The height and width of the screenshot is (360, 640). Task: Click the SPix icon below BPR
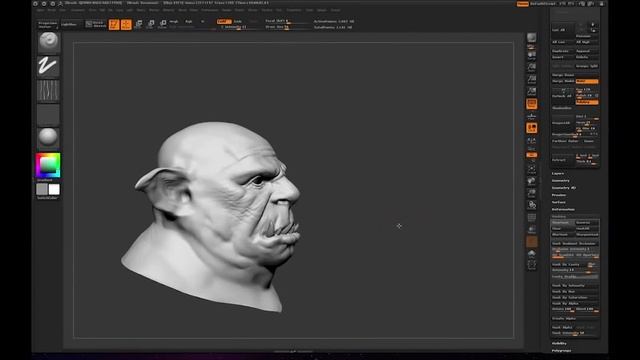point(531,47)
